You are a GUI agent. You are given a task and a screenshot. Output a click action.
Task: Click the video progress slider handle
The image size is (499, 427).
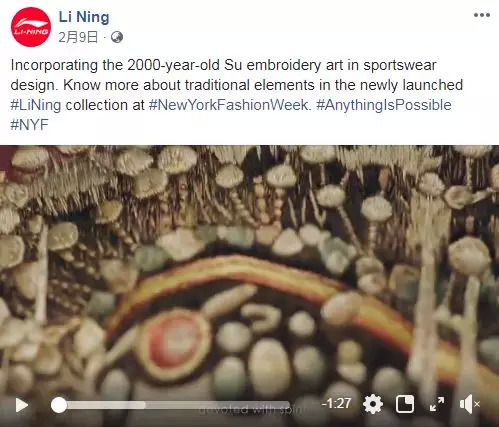[59, 405]
